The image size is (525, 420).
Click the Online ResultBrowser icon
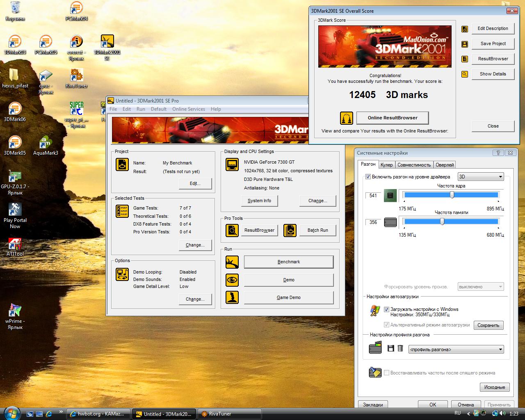point(347,118)
